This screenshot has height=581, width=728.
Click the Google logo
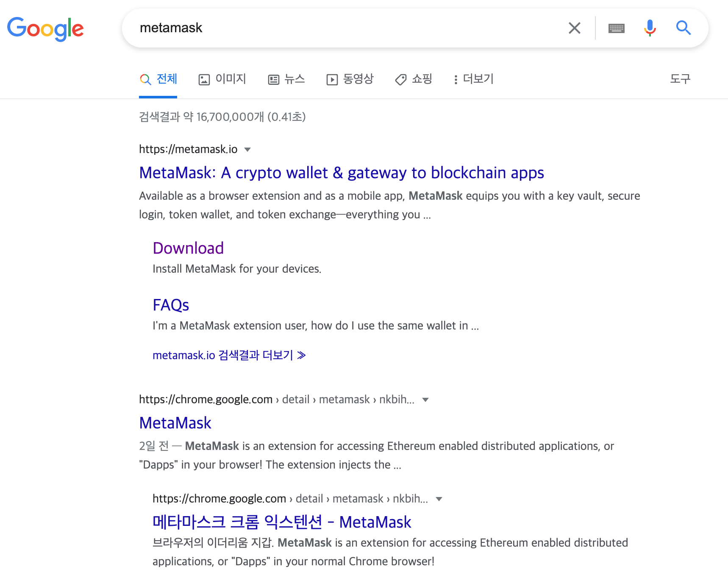tap(45, 28)
